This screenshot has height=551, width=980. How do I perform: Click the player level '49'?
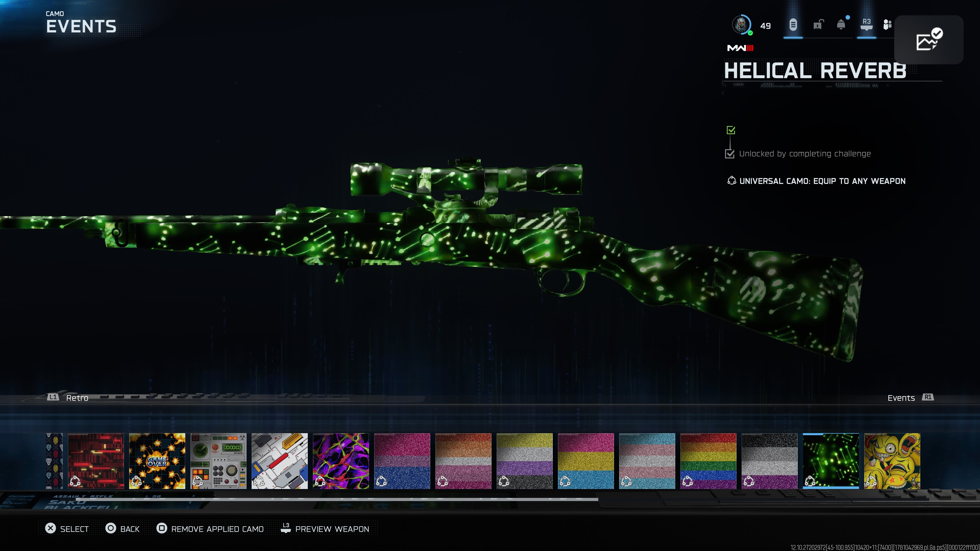(765, 26)
